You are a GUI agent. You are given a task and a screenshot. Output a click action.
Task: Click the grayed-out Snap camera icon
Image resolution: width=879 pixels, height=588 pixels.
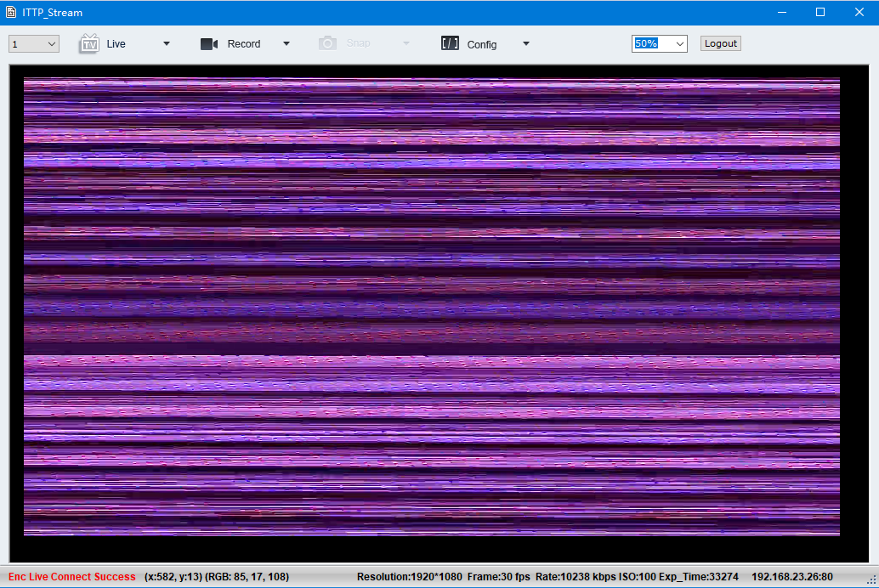(327, 43)
